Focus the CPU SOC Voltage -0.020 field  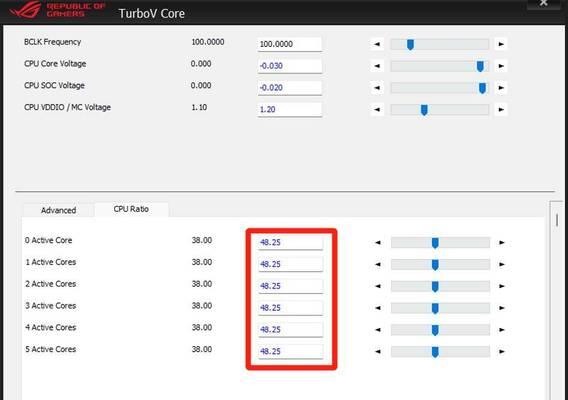coord(289,88)
